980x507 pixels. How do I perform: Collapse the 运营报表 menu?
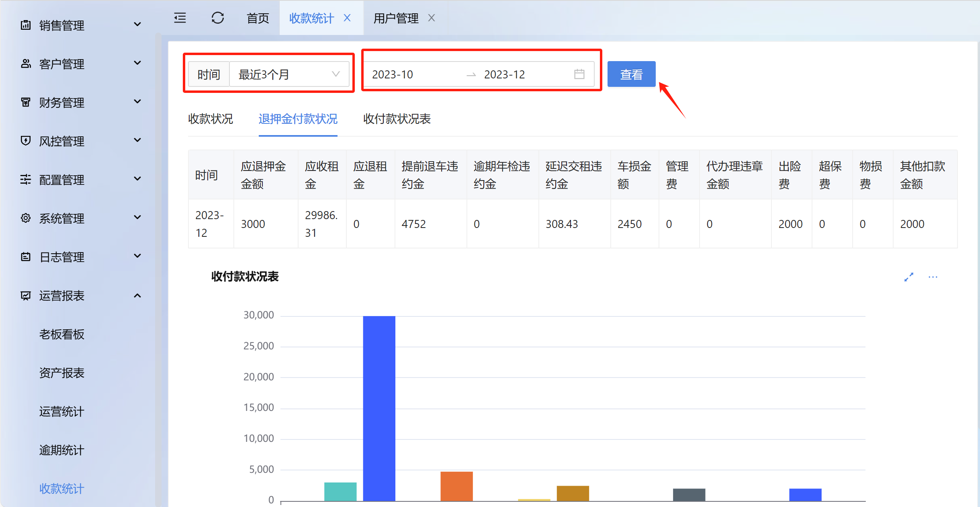click(137, 296)
